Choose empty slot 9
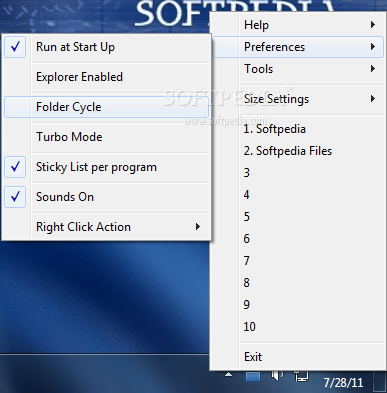Viewport: 387px width, 393px height. point(298,305)
